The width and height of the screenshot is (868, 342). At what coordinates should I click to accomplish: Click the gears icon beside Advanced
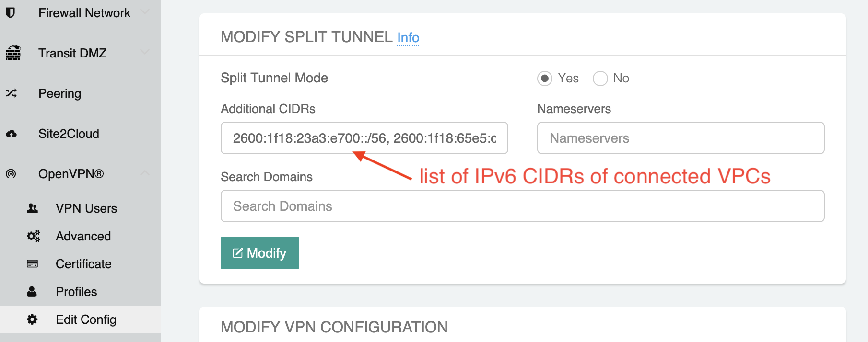(33, 236)
